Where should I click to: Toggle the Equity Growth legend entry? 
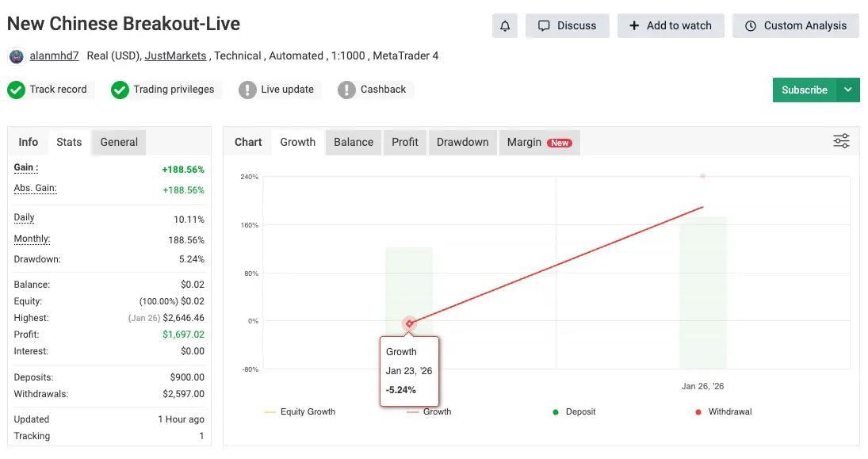click(308, 411)
